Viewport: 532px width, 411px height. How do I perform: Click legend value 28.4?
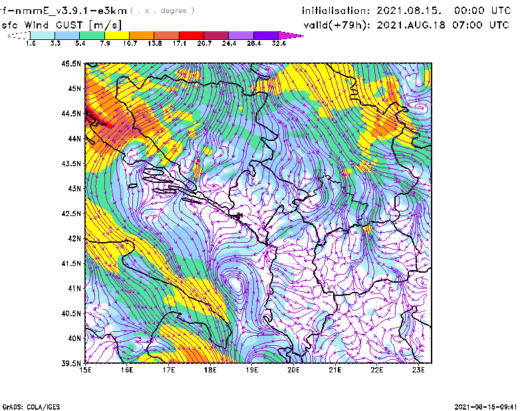(254, 43)
